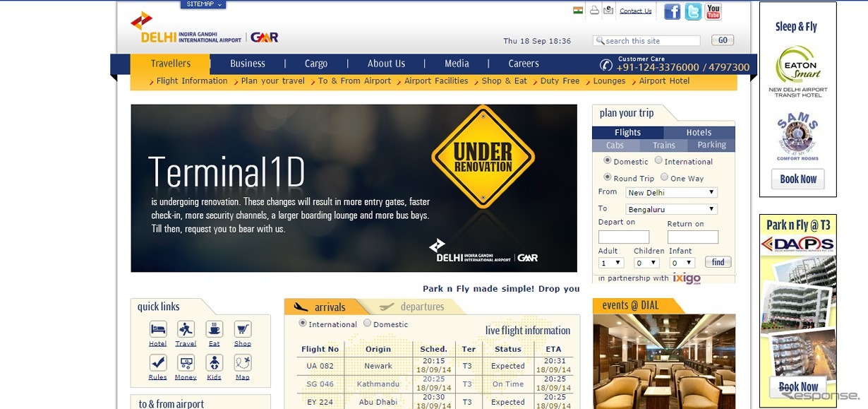The width and height of the screenshot is (868, 409).
Task: Select the Domestic trip radio button
Action: pyautogui.click(x=607, y=160)
